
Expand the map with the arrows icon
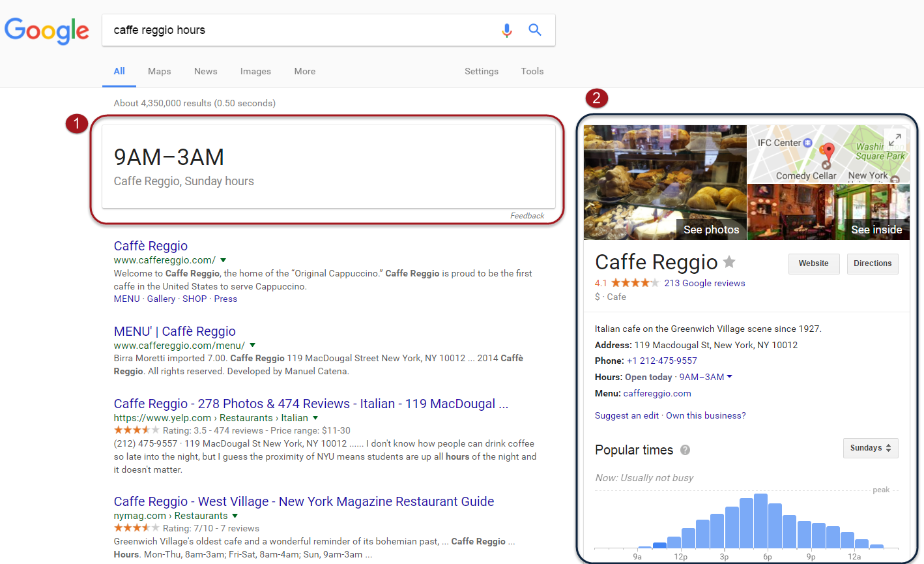pyautogui.click(x=895, y=139)
